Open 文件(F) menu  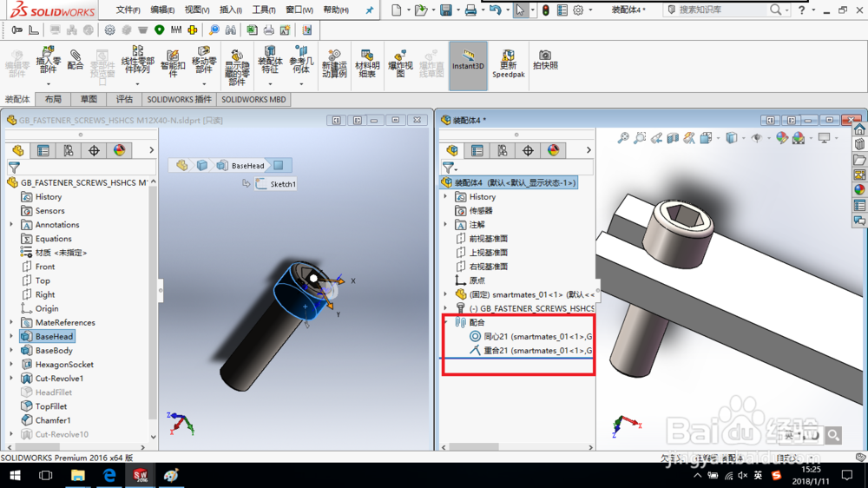128,10
